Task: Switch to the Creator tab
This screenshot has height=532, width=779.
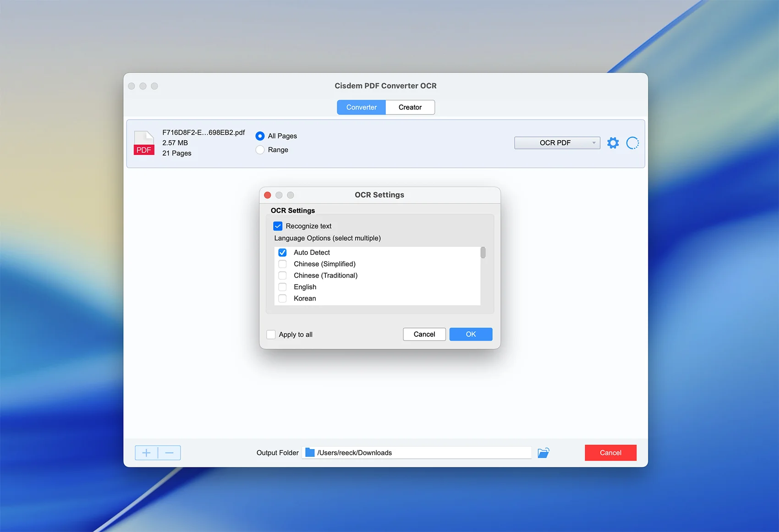Action: click(x=410, y=107)
